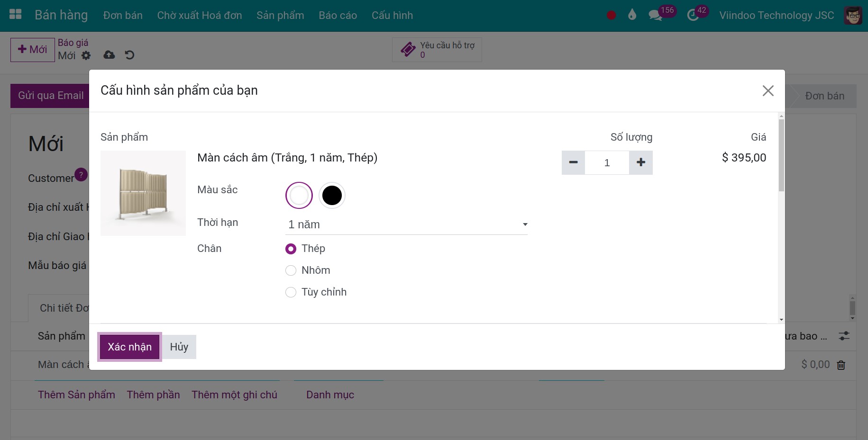Screen dimensions: 868x440
Task: Open the Đơn bán menu
Action: click(123, 15)
